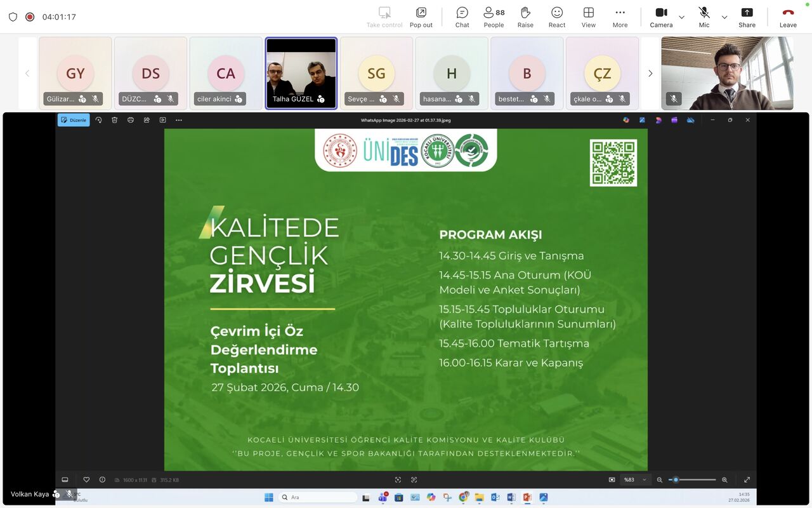
Task: Unmute the Mic
Action: coord(704,17)
